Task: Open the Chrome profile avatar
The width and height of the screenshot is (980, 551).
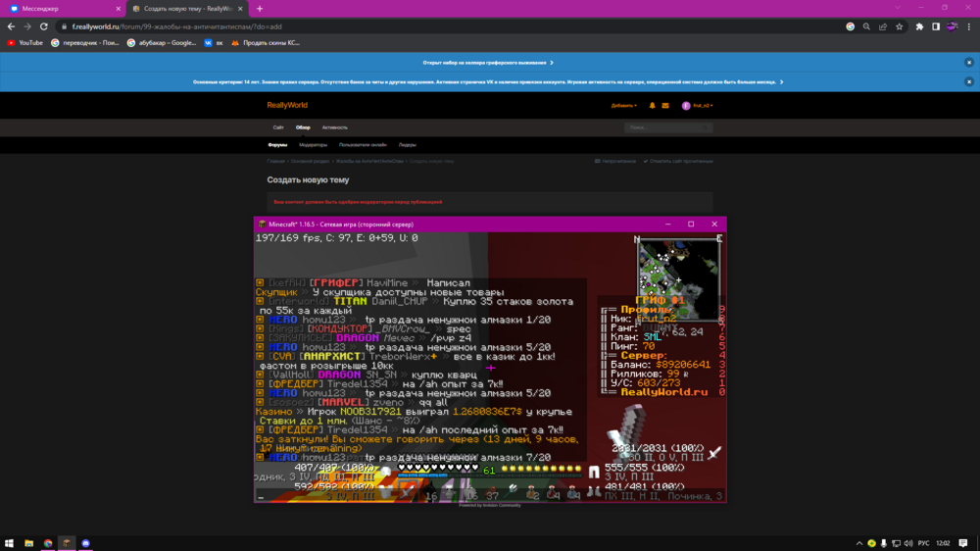Action: 952,26
